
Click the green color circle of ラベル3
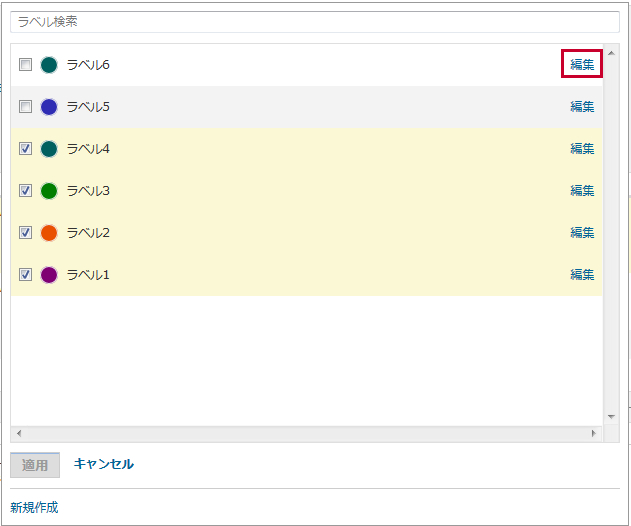point(49,191)
